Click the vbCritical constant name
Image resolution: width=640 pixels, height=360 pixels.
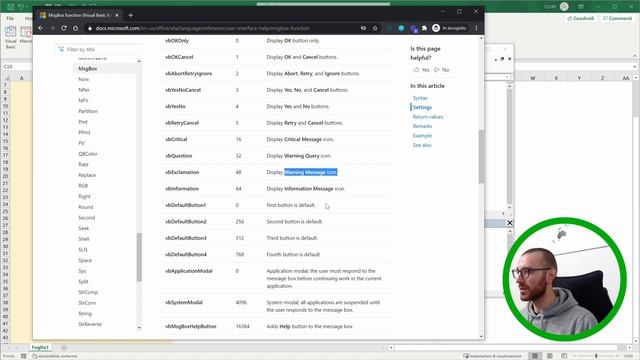176,139
